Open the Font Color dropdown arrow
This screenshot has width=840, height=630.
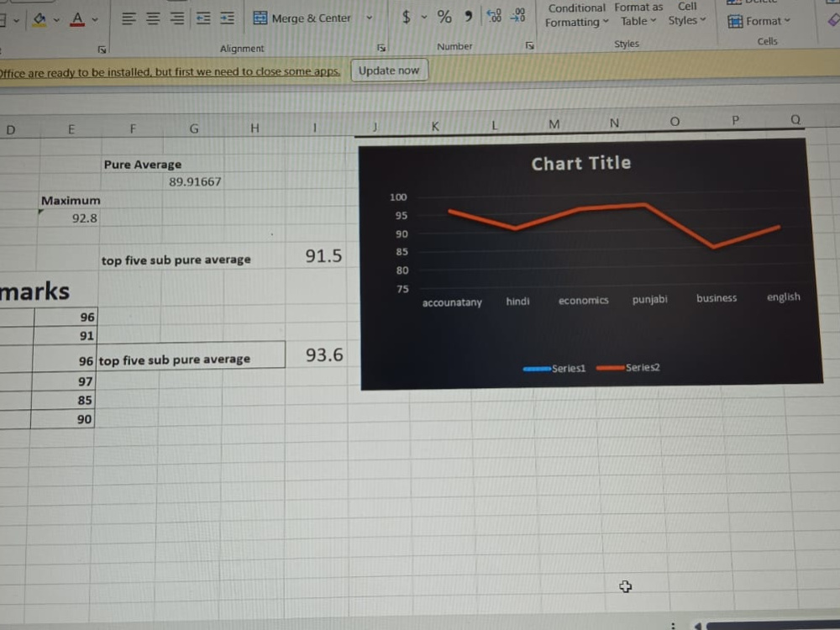(95, 20)
